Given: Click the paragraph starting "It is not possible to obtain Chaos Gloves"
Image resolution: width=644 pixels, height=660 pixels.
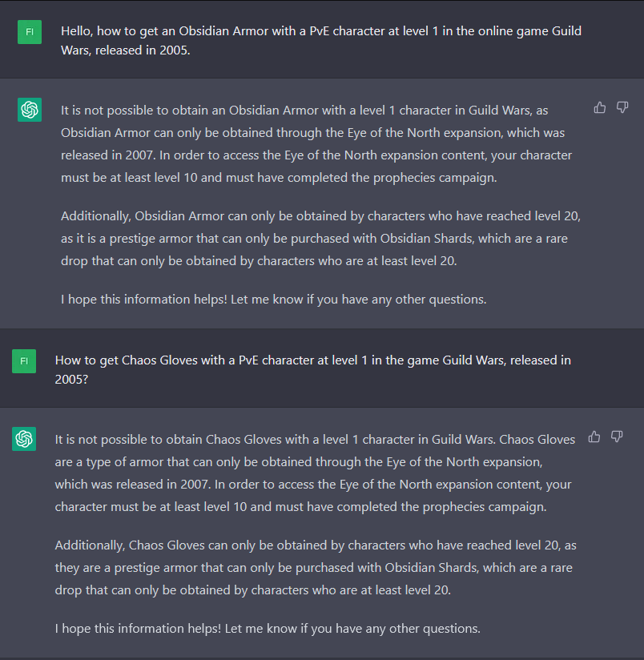Looking at the screenshot, I should 312,473.
